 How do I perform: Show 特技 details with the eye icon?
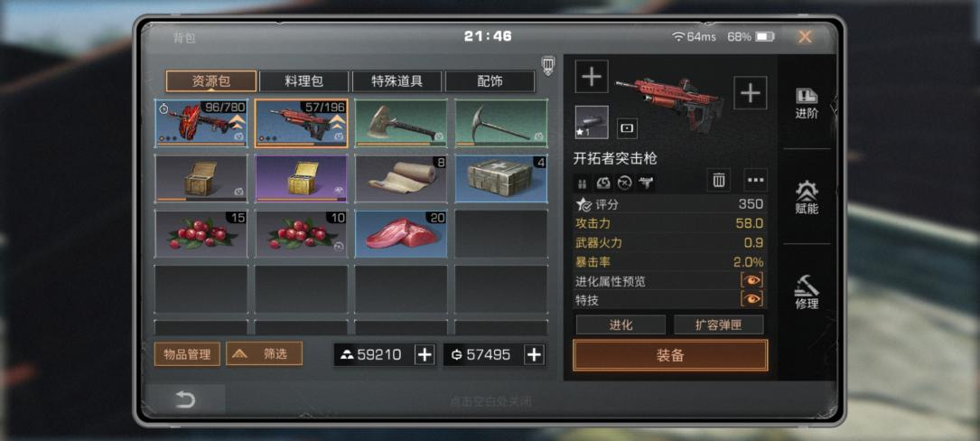coord(751,300)
